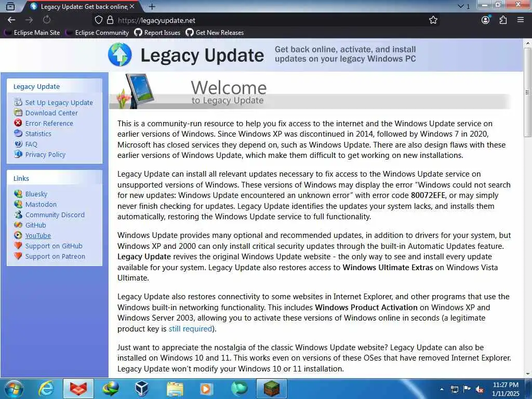532x399 pixels.
Task: Follow the 'still required' product key link
Action: point(190,329)
